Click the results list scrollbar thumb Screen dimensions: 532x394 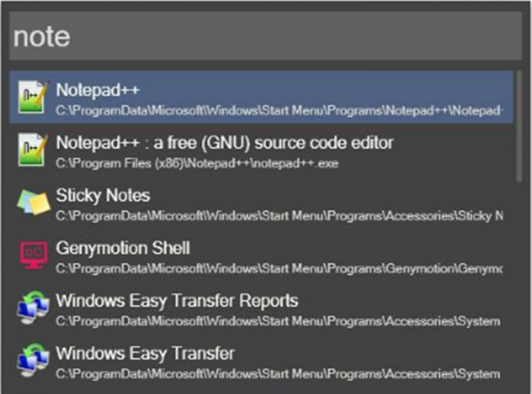[520, 127]
